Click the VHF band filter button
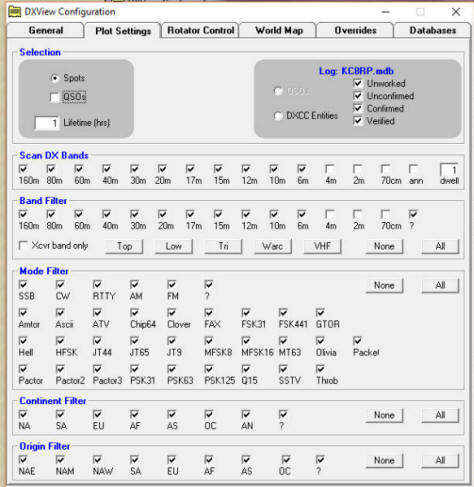 click(322, 246)
